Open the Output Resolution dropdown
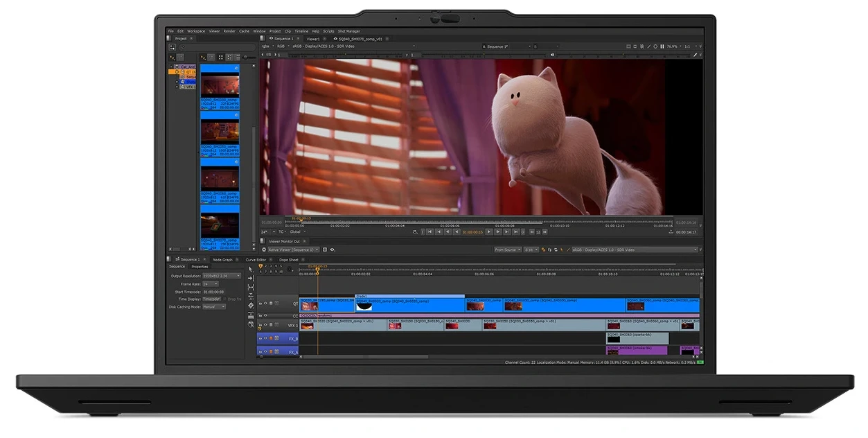The width and height of the screenshot is (868, 438). pyautogui.click(x=222, y=276)
